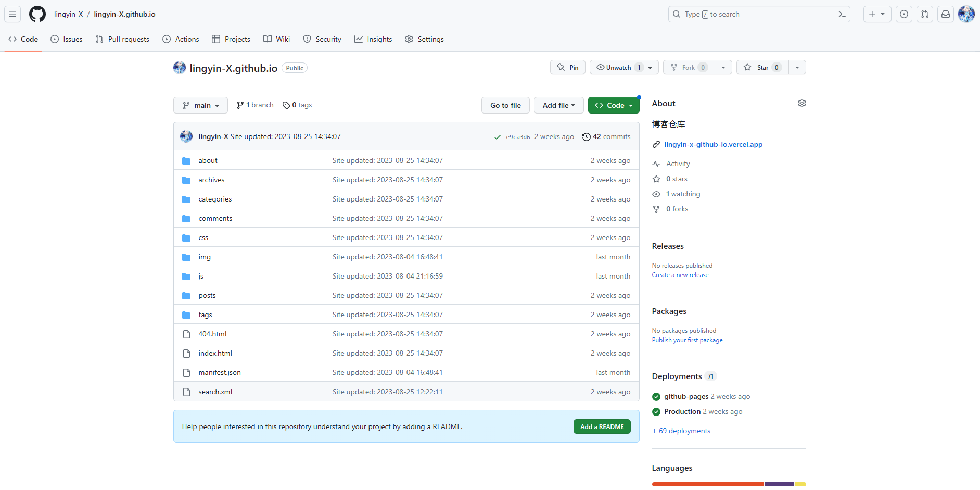Viewport: 980px width, 490px height.
Task: Click the command palette terminal icon in the header
Action: (x=842, y=14)
